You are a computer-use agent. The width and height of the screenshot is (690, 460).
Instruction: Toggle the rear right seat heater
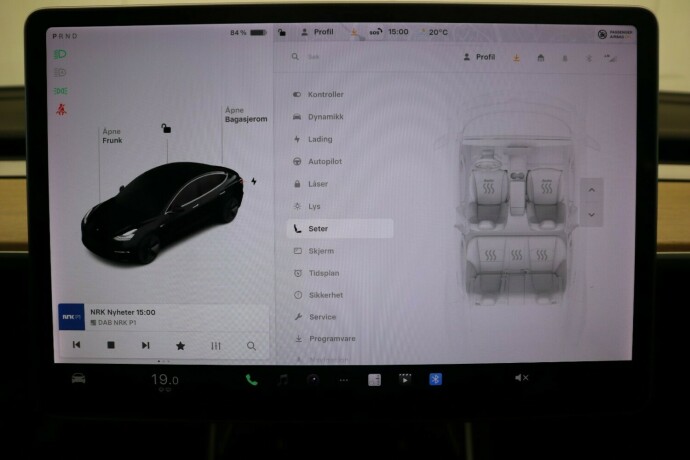(542, 255)
